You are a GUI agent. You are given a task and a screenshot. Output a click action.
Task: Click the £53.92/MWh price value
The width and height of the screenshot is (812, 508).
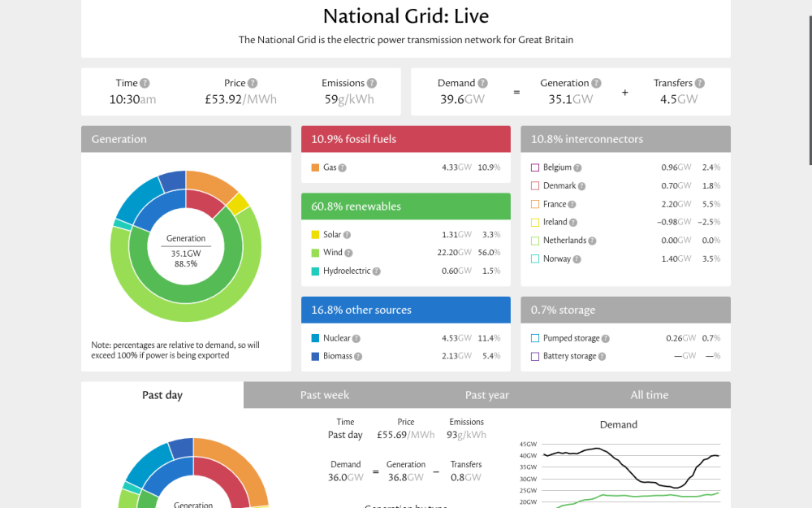click(241, 99)
